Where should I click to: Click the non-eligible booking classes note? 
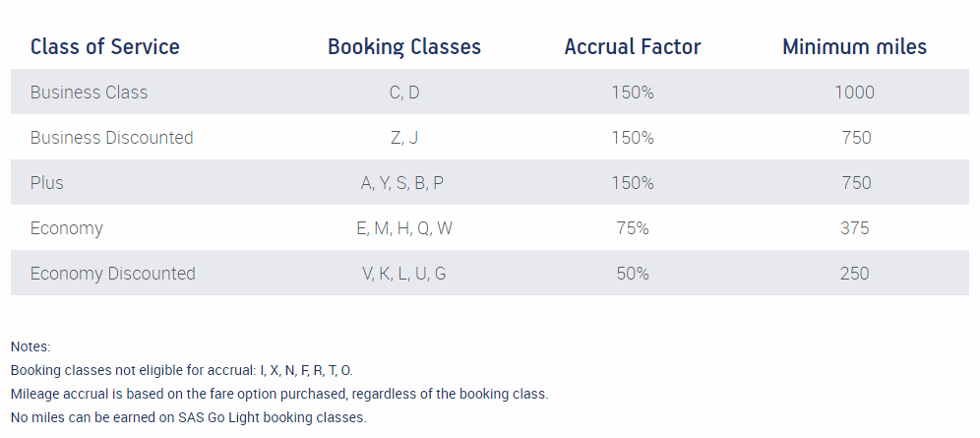coord(182,370)
